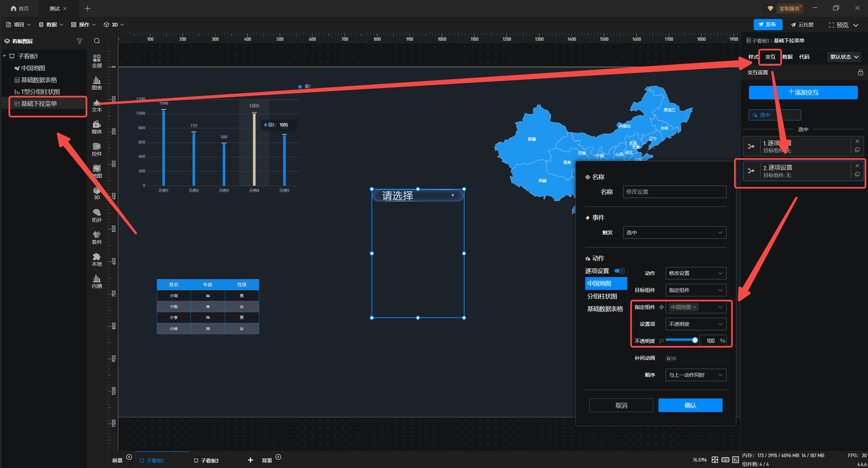Open the 图表 chart components category
The width and height of the screenshot is (868, 468).
coord(97,83)
